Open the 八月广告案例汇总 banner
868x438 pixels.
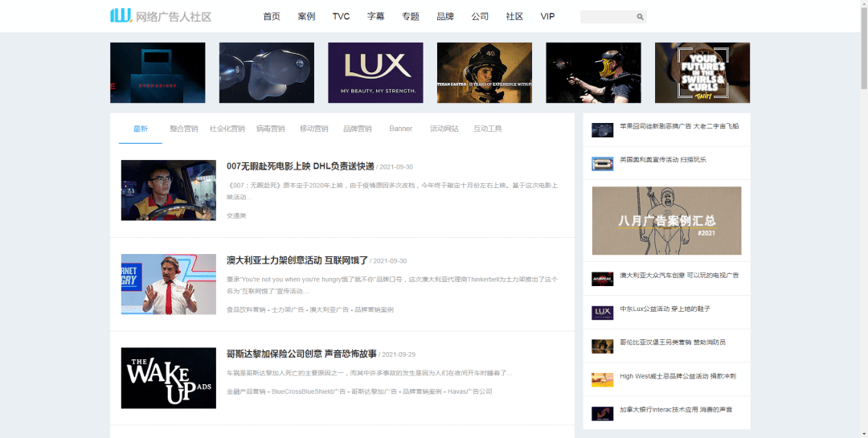[666, 220]
